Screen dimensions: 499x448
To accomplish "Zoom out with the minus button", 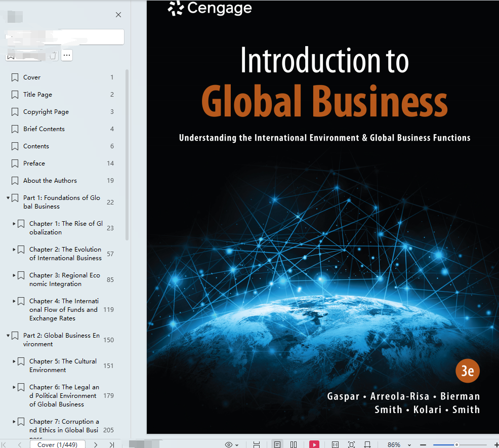I will click(423, 444).
